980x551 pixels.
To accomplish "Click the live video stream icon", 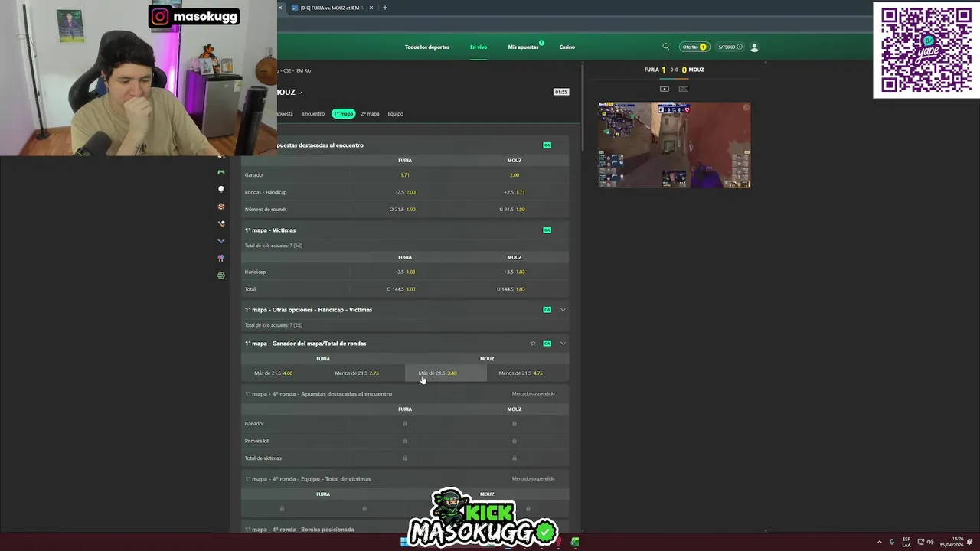I will (665, 89).
